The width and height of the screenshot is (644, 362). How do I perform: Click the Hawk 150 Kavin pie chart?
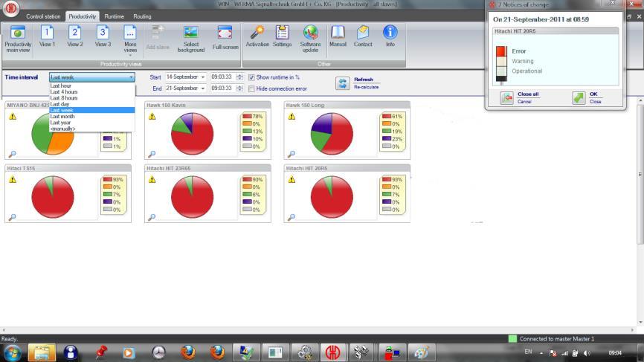pyautogui.click(x=192, y=134)
